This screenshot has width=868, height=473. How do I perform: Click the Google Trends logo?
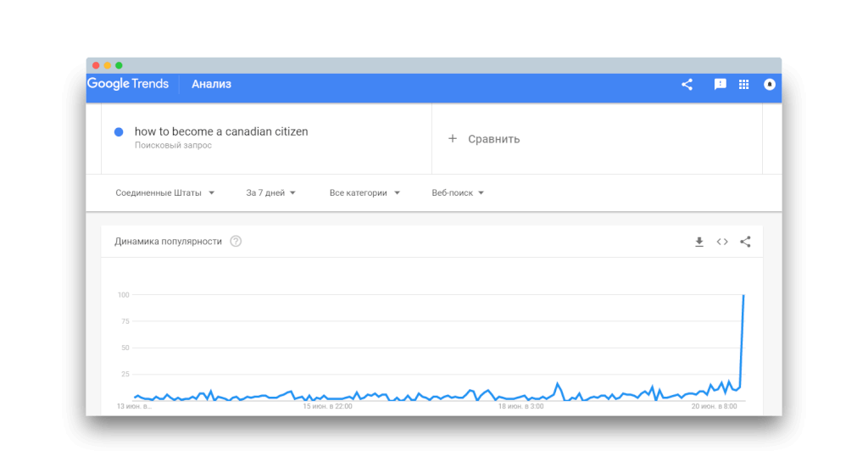click(x=128, y=84)
